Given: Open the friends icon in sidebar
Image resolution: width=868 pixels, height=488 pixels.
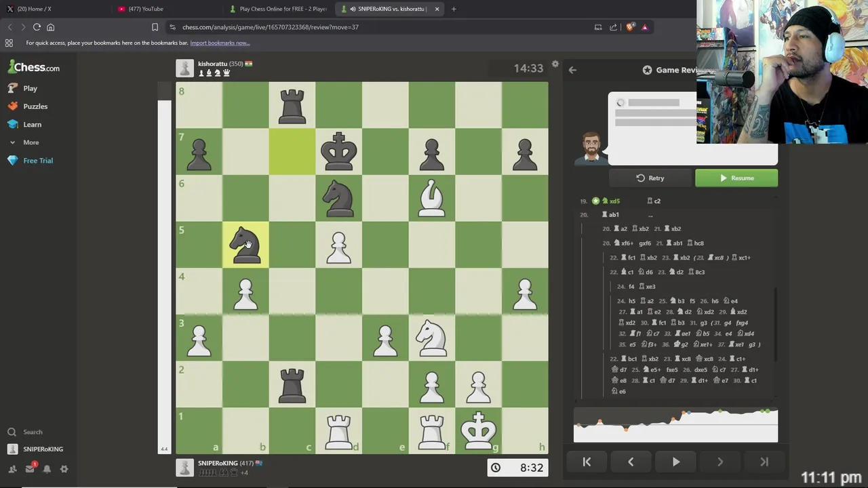Looking at the screenshot, I should 12,469.
